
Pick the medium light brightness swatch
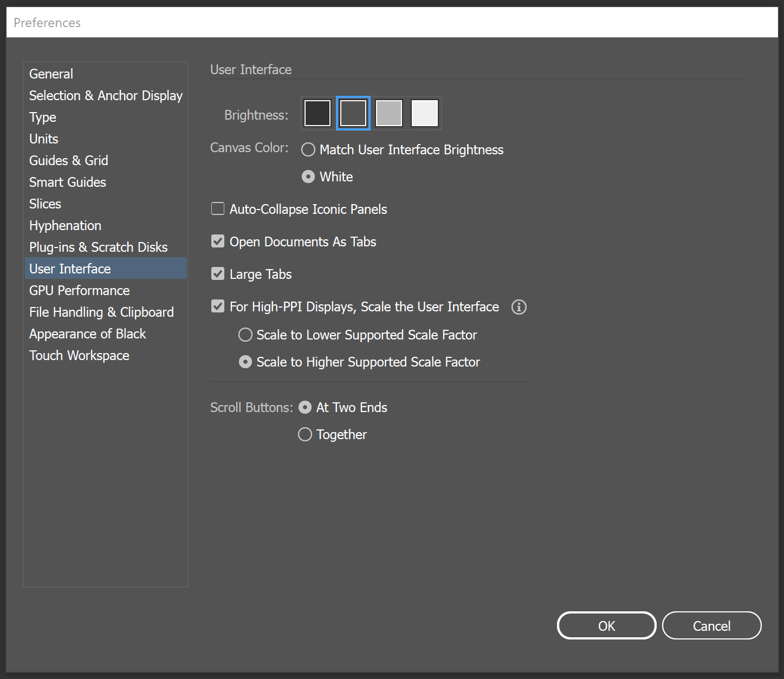389,113
